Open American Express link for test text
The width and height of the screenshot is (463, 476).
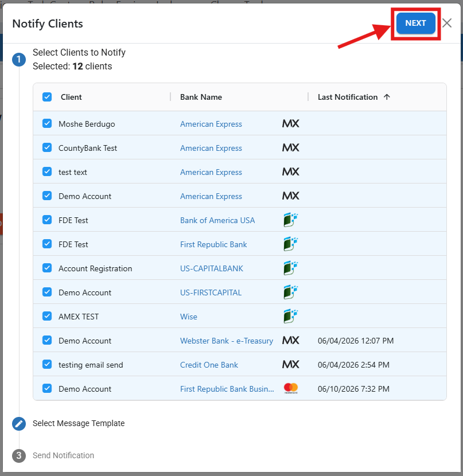click(211, 172)
